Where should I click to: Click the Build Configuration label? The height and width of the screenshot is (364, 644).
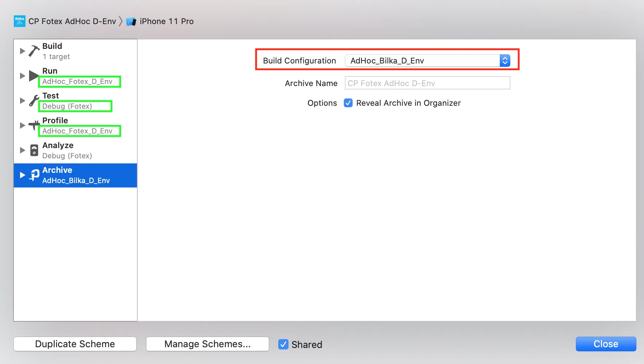click(x=299, y=61)
